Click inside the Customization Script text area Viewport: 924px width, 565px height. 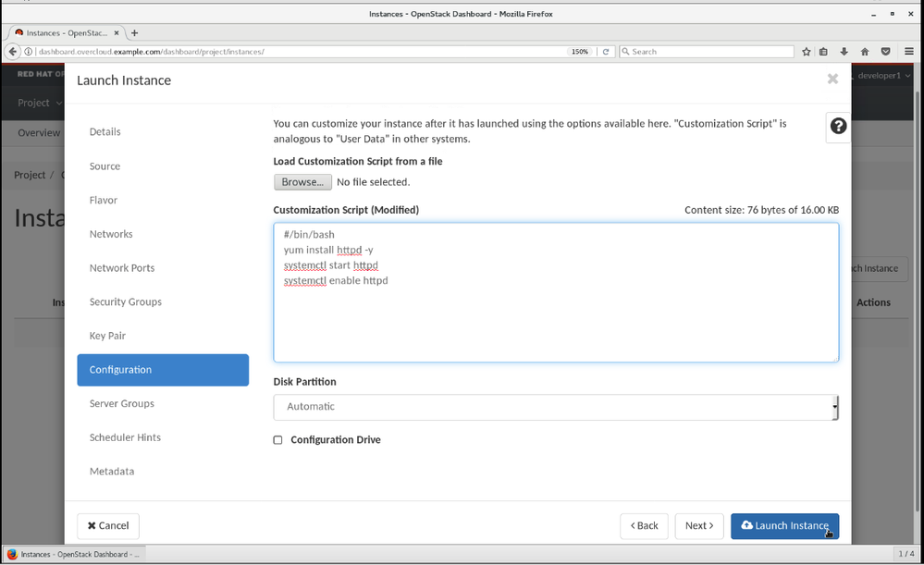555,314
